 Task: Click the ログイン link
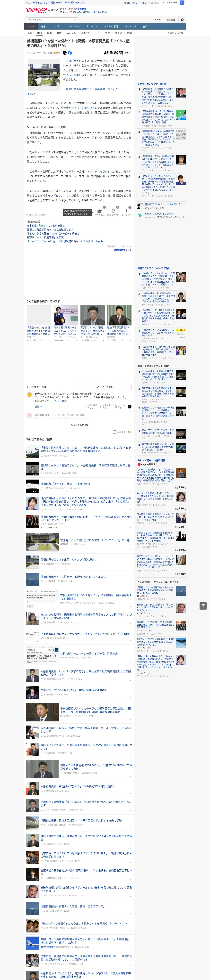point(64,12)
